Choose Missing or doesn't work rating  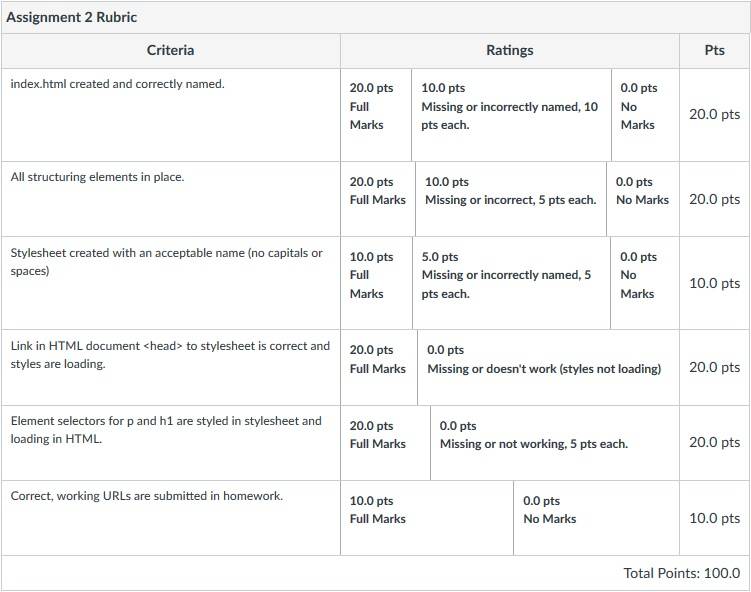pos(548,367)
